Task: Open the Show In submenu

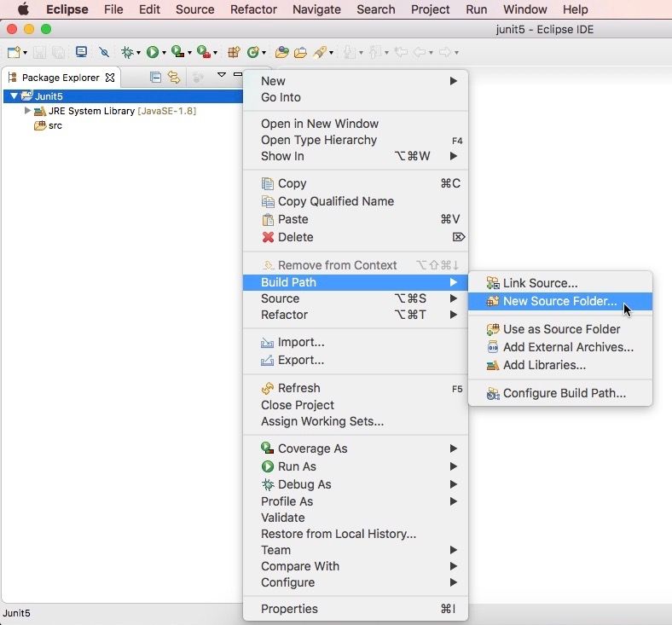Action: 356,156
